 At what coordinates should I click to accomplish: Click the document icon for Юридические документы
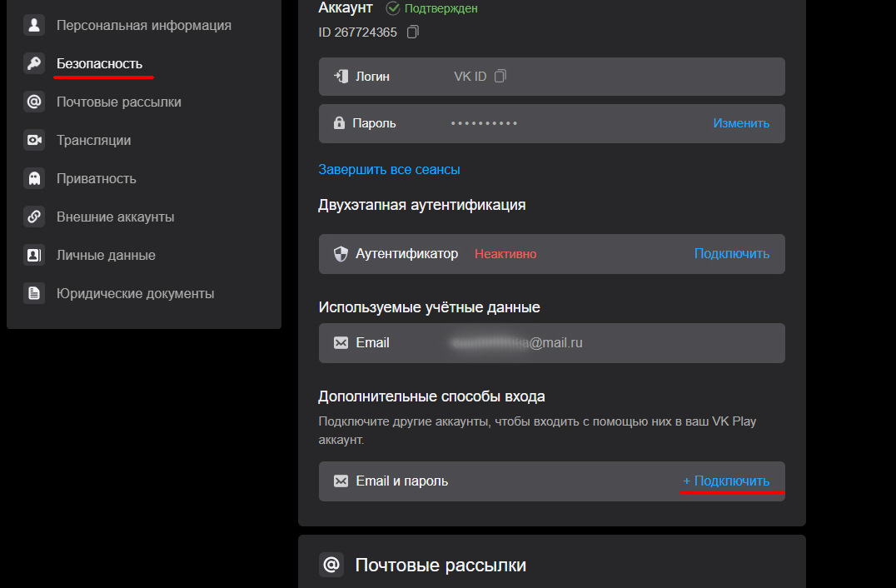point(34,293)
